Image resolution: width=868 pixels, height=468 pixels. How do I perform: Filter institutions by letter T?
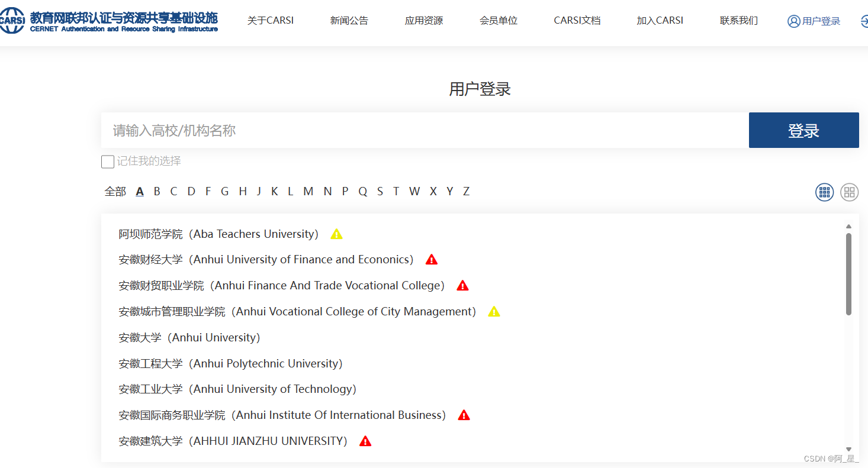(396, 191)
